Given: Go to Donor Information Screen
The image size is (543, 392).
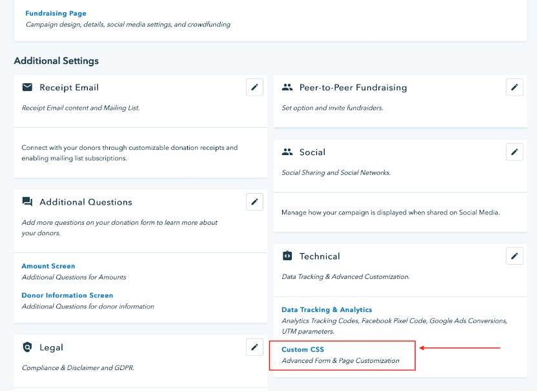Looking at the screenshot, I should (x=67, y=295).
